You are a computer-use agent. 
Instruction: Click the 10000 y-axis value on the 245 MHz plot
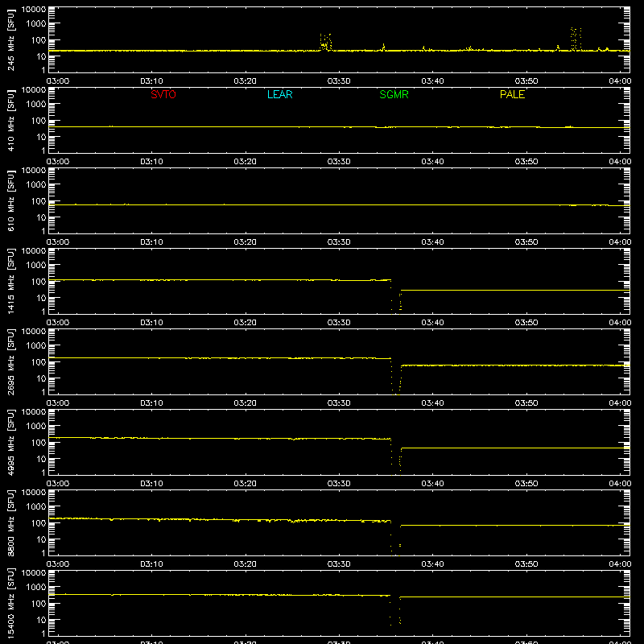point(34,10)
